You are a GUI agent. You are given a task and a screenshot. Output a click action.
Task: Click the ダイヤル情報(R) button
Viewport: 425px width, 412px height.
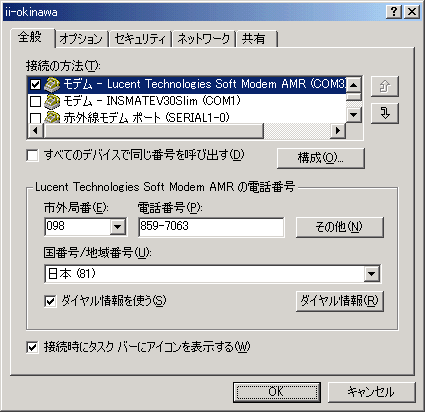pyautogui.click(x=340, y=301)
